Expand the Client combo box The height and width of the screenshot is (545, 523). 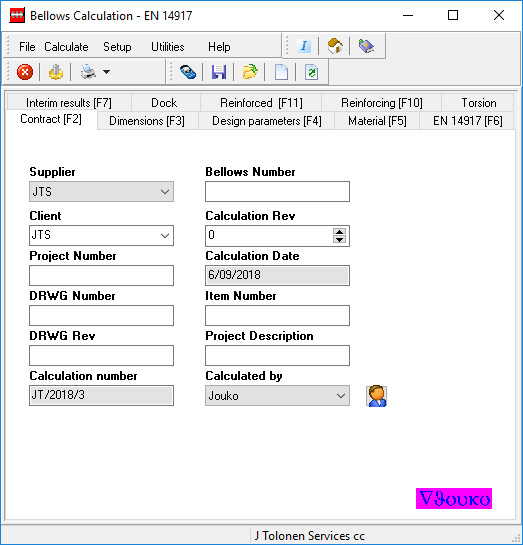(165, 236)
